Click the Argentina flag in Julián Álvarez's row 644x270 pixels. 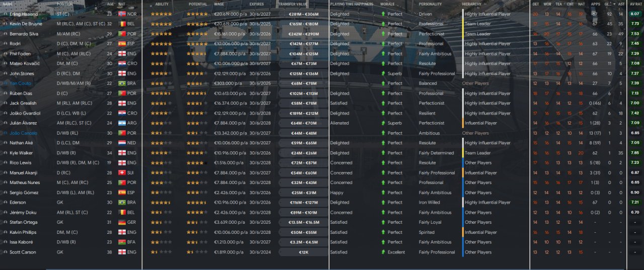coord(122,123)
